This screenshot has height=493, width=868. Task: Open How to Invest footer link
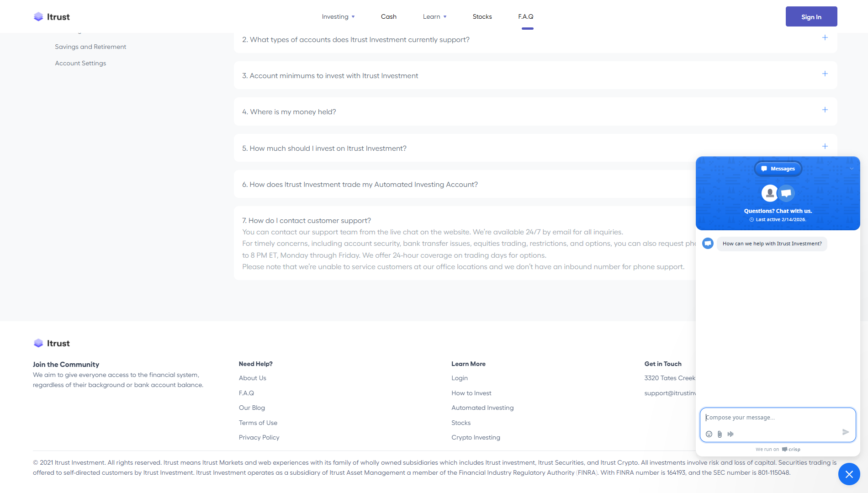[x=471, y=393]
